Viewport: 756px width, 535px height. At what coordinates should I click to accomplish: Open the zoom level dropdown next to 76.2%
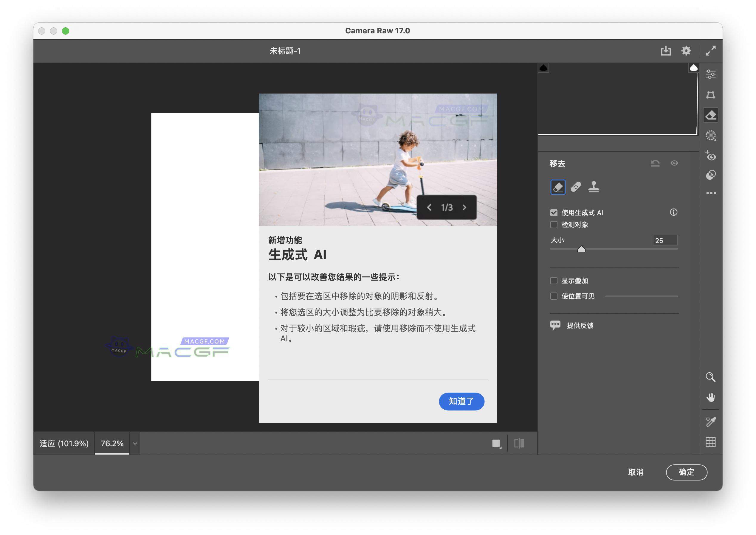point(134,444)
